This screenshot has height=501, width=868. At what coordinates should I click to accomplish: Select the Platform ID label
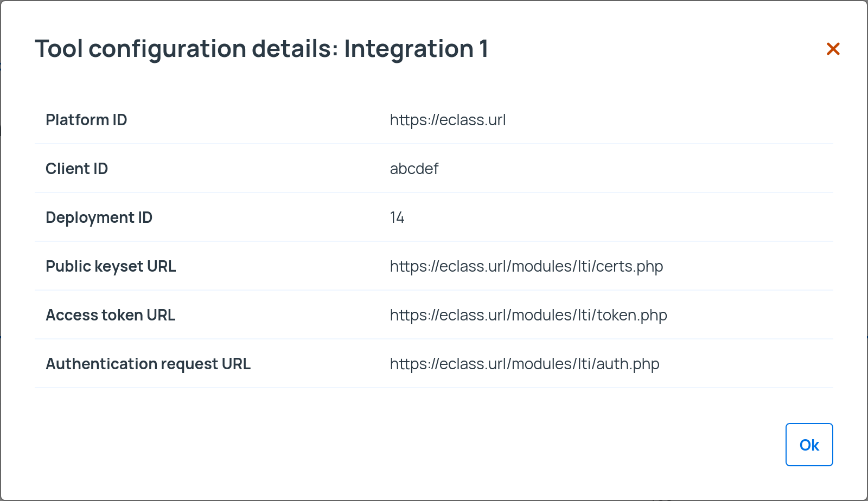(86, 120)
